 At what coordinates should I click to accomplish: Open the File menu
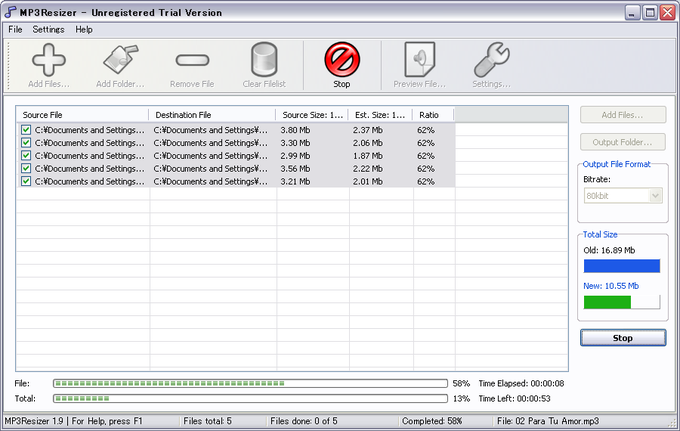[x=15, y=29]
